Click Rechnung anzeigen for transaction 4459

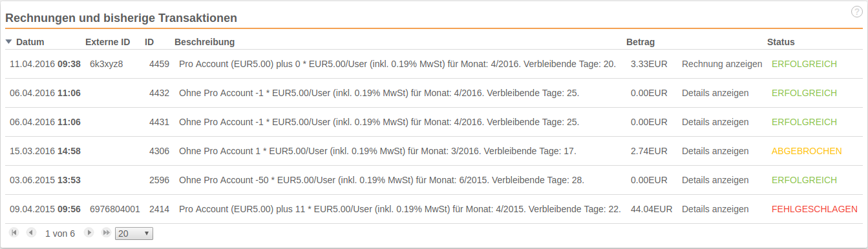pos(722,64)
